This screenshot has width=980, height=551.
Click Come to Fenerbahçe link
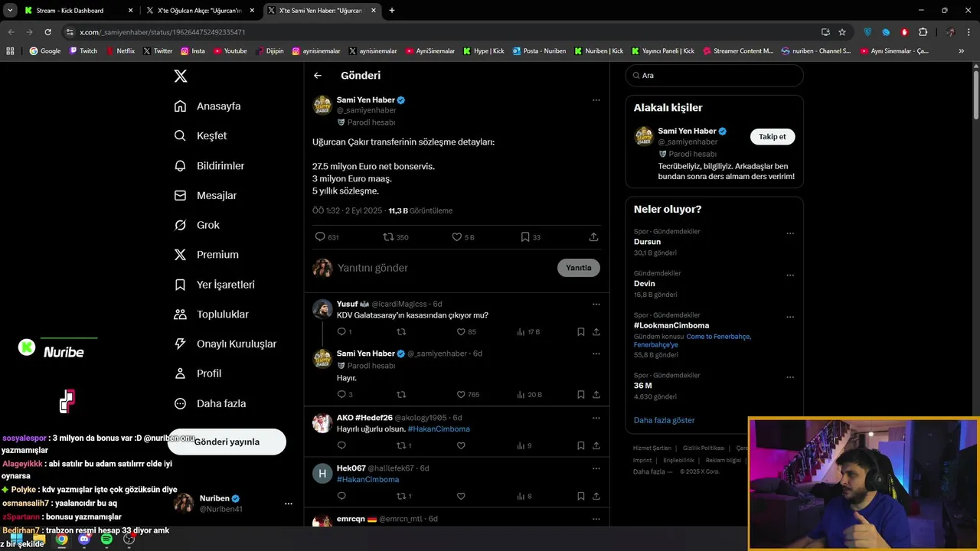click(x=718, y=337)
